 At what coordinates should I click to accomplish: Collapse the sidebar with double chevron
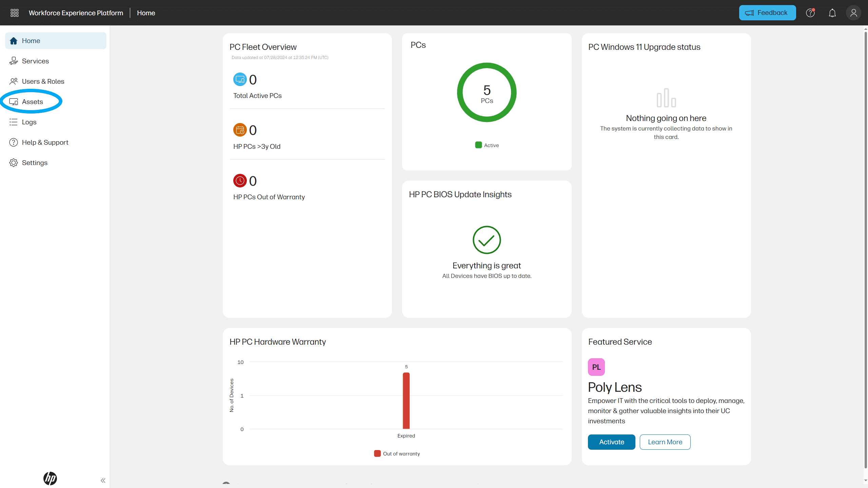click(103, 481)
